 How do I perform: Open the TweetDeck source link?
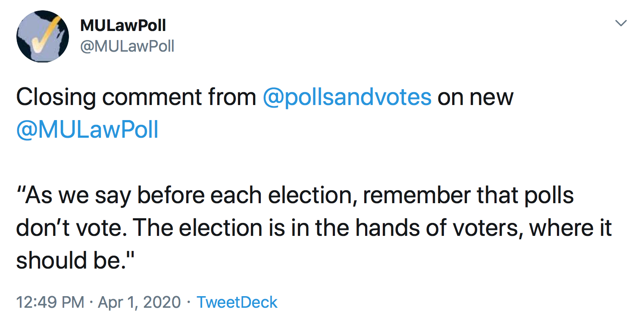tap(237, 302)
